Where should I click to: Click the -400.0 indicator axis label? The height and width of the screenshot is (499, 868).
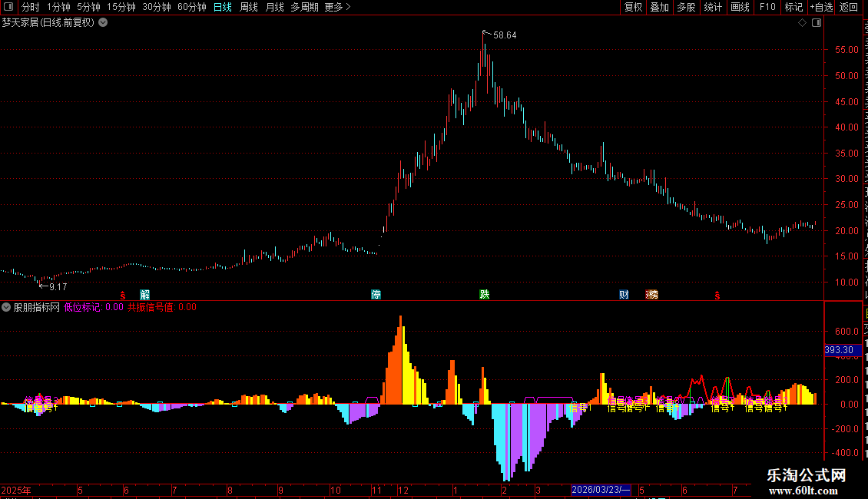pyautogui.click(x=845, y=452)
